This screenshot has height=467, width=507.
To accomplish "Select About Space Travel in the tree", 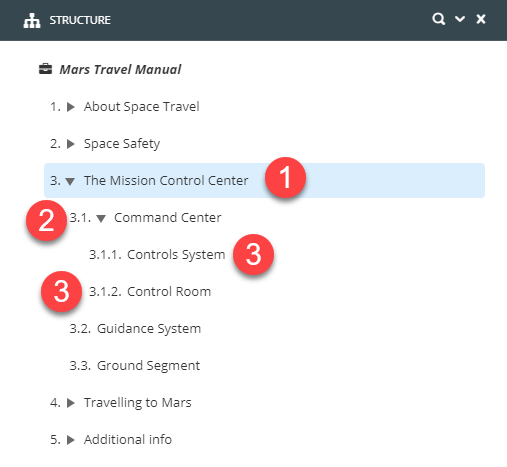I will click(x=142, y=107).
